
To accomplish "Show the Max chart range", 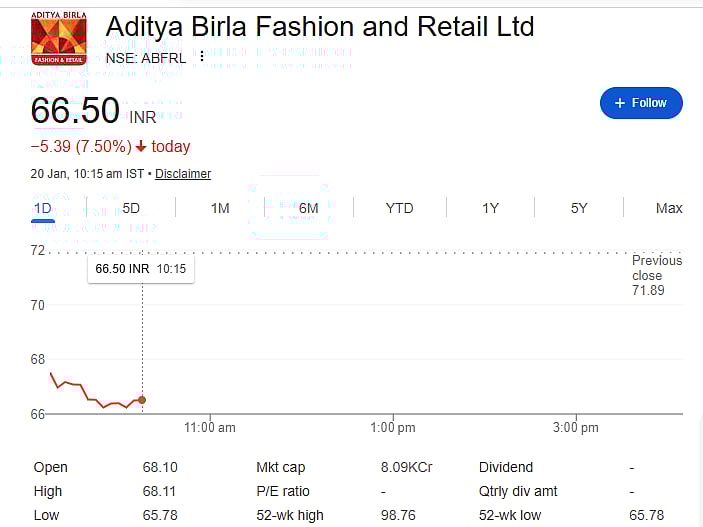I will (669, 208).
